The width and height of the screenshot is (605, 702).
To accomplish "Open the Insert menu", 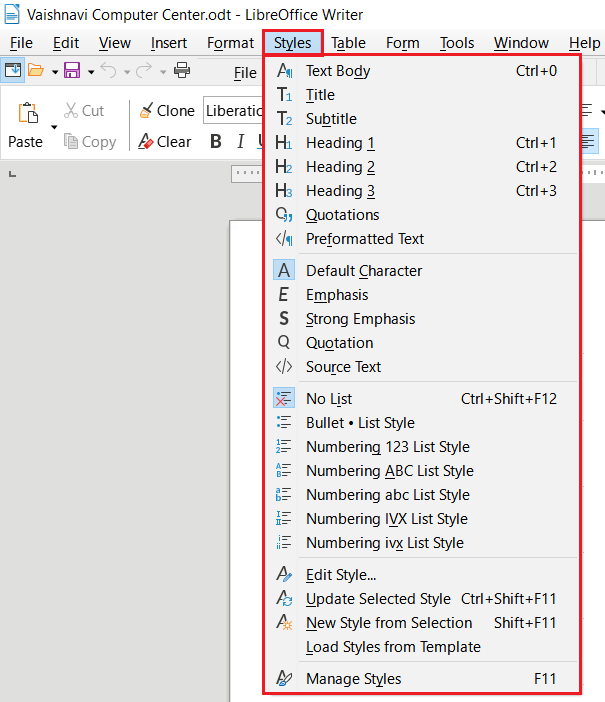I will coord(169,43).
